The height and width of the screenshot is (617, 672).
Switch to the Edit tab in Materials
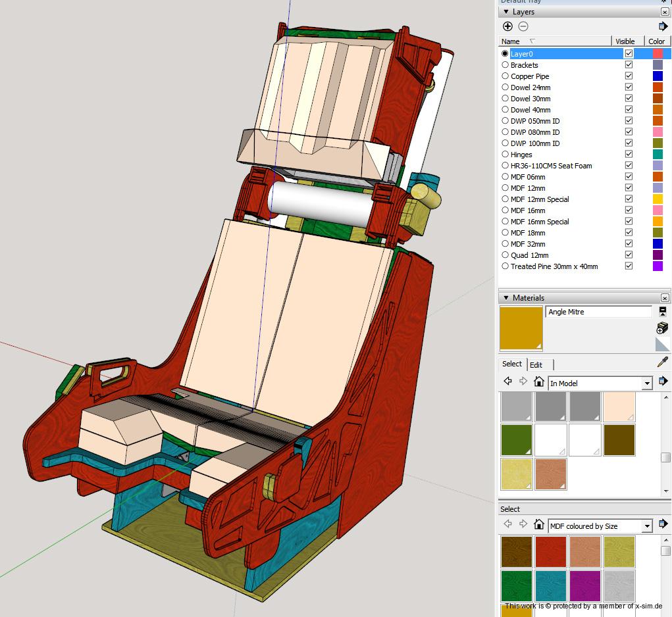click(x=536, y=365)
